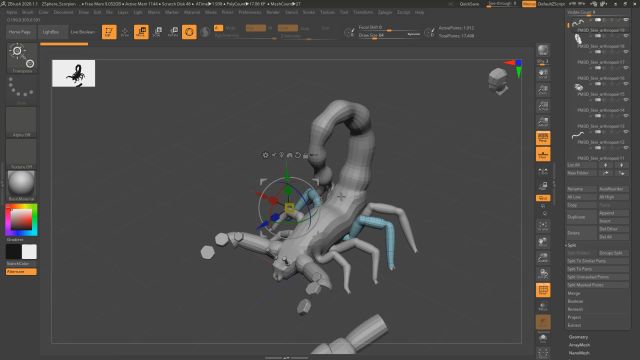Viewport: 640px width, 360px height.
Task: Toggle the Floor grid
Action: [543, 154]
